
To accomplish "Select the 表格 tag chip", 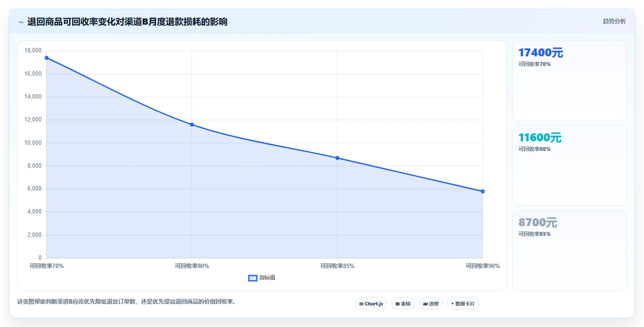I will coord(403,304).
